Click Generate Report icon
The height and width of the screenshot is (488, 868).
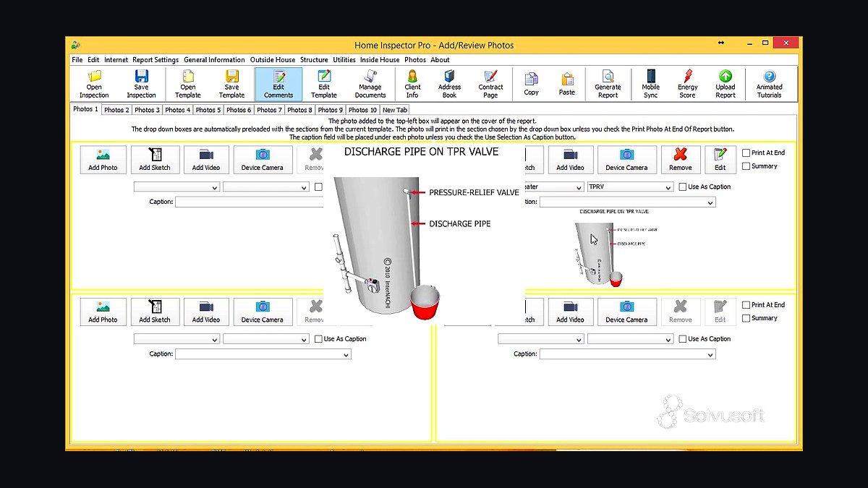[x=608, y=84]
